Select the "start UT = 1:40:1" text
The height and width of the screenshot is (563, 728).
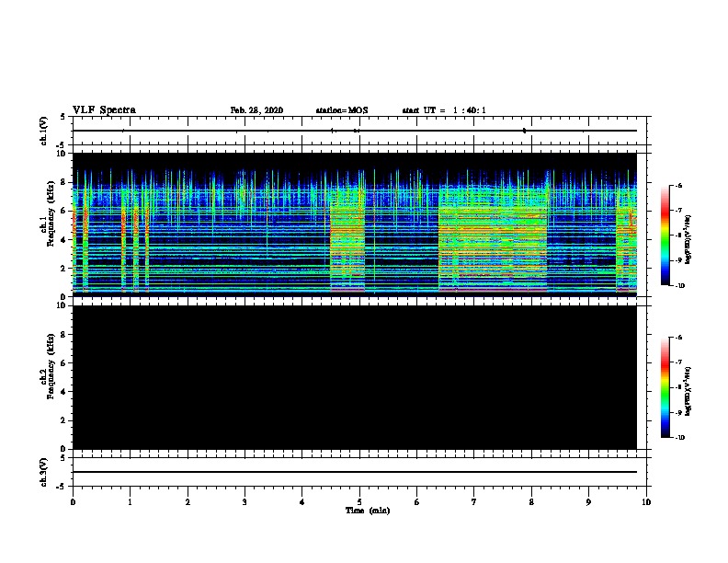(x=444, y=110)
